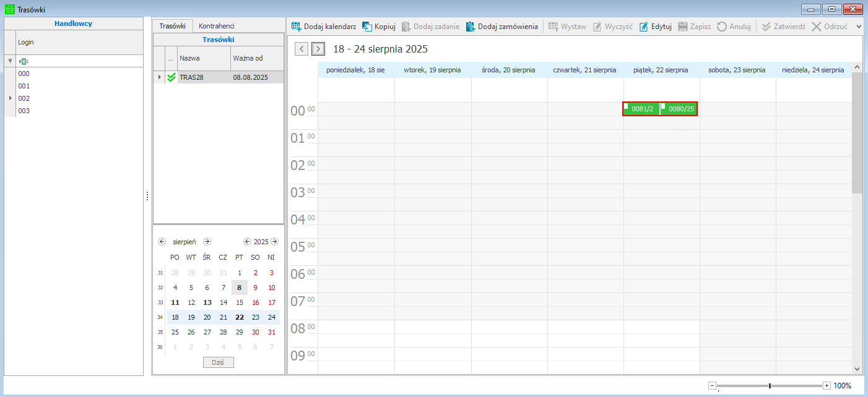Click the Edytuj pencil icon
868x397 pixels.
click(x=644, y=27)
